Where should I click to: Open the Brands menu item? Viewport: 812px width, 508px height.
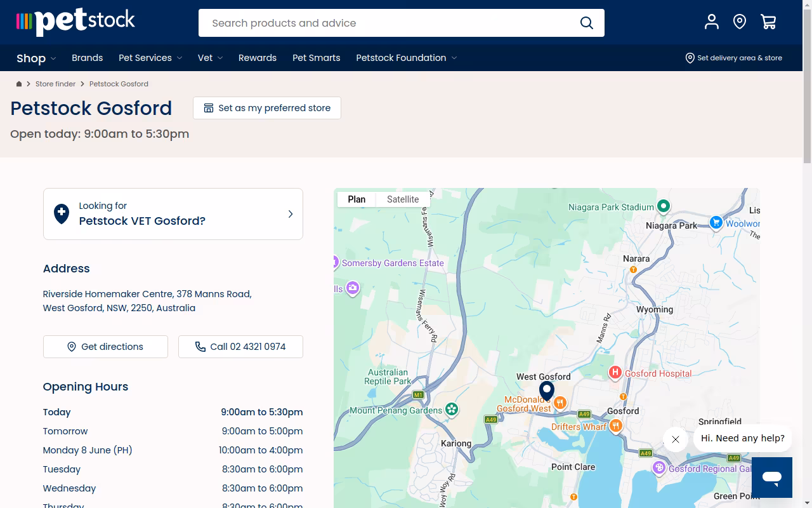coord(87,58)
